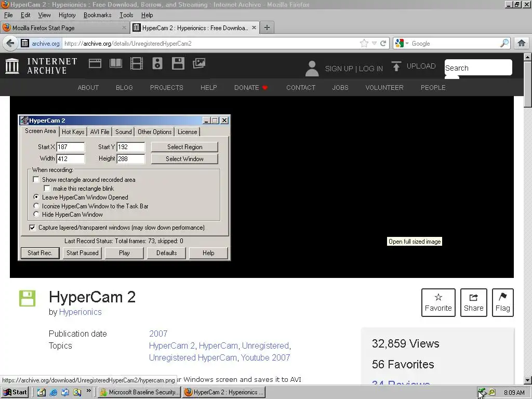Click the user avatar icon
This screenshot has height=399, width=532.
click(312, 69)
